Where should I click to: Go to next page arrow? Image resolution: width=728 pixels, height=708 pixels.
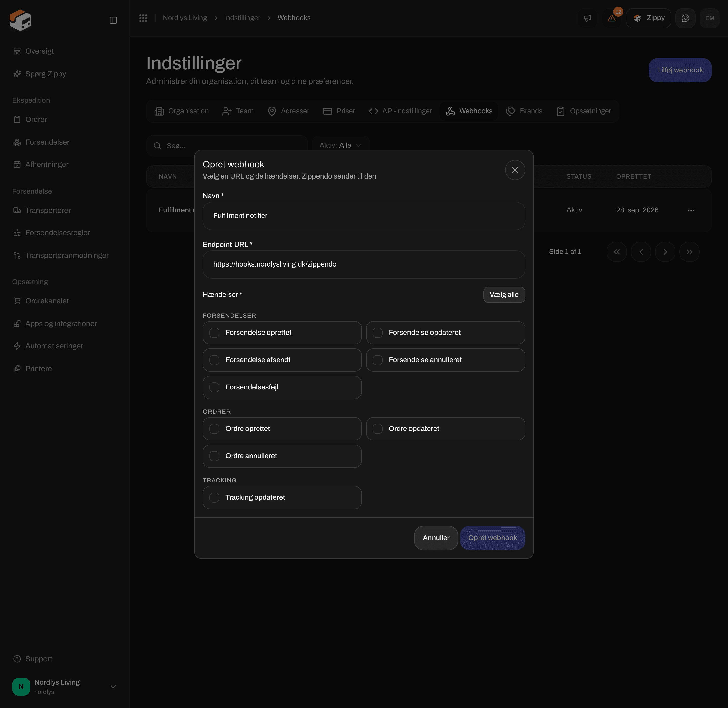665,252
